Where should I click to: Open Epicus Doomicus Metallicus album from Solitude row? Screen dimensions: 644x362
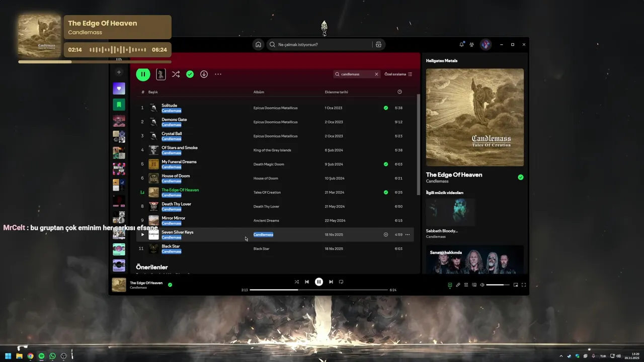pos(275,108)
